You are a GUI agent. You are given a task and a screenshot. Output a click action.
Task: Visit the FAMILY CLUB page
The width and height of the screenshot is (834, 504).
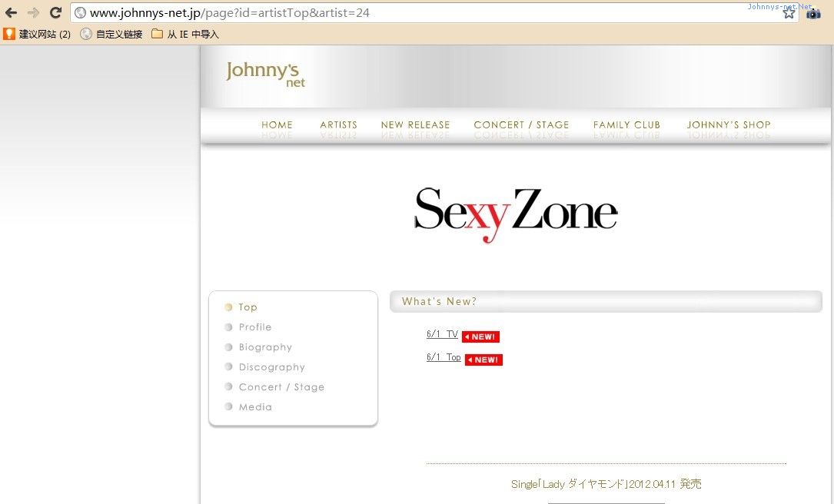click(x=626, y=124)
